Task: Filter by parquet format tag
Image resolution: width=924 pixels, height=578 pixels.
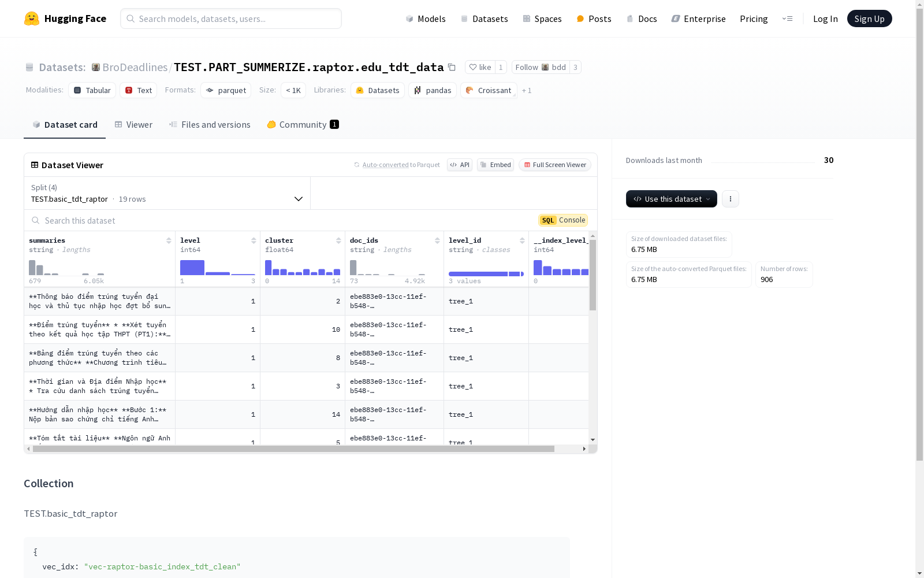Action: pos(226,90)
